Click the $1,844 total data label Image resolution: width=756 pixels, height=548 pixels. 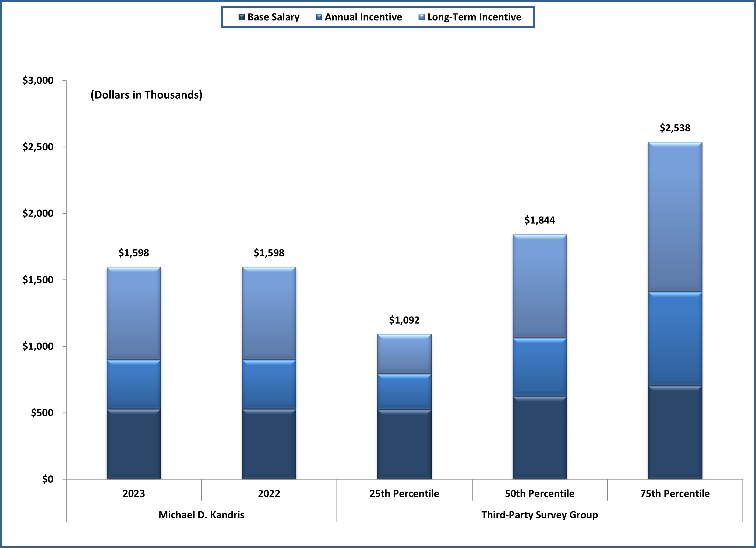540,220
